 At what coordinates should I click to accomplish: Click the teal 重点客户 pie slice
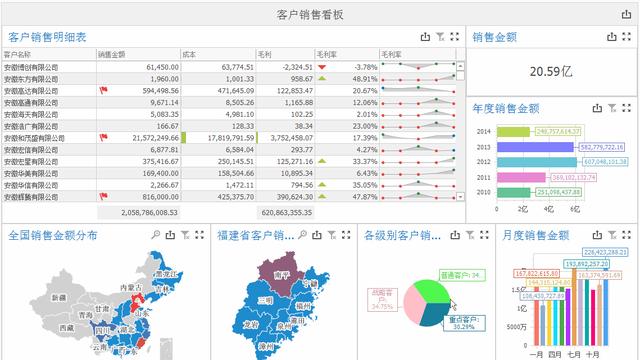(436, 313)
